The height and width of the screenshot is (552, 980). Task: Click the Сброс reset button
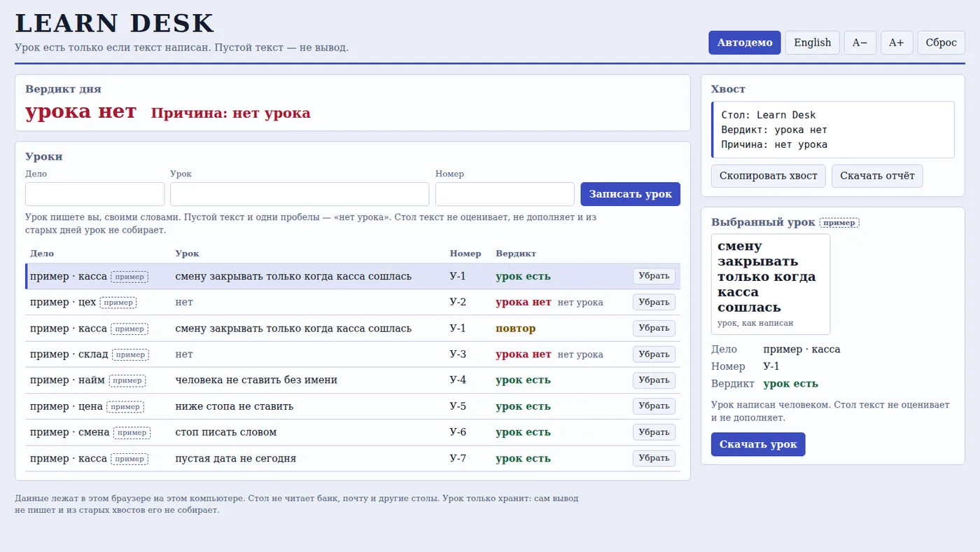[941, 43]
